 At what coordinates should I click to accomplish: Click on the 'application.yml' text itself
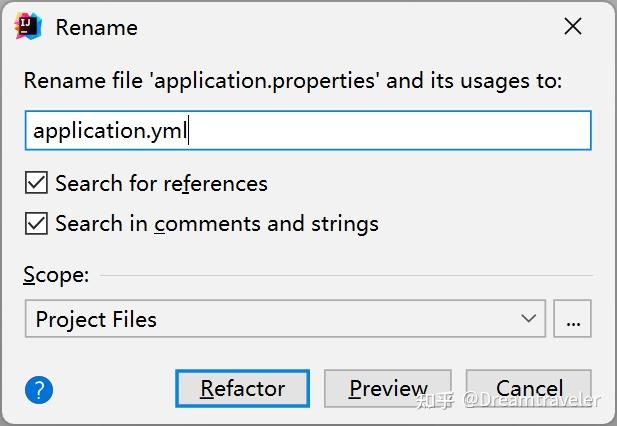click(x=110, y=131)
